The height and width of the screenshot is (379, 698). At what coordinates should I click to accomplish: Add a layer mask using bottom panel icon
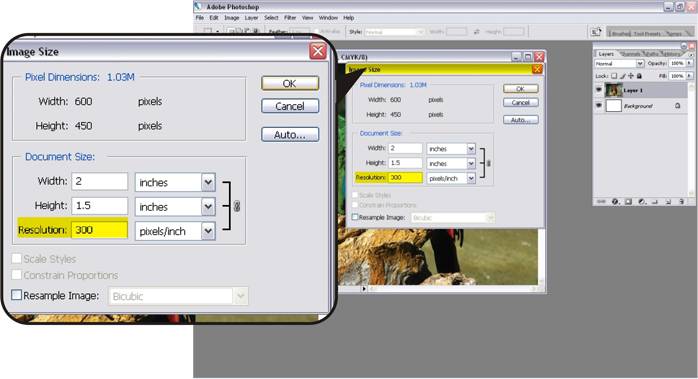pos(628,201)
